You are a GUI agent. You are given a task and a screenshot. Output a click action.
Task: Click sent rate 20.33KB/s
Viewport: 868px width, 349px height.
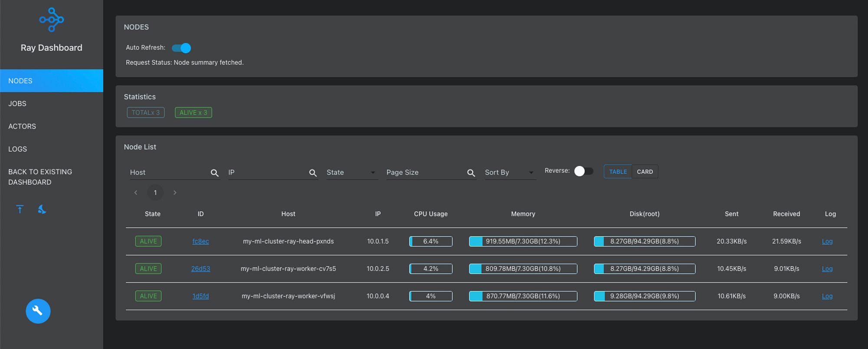(732, 241)
